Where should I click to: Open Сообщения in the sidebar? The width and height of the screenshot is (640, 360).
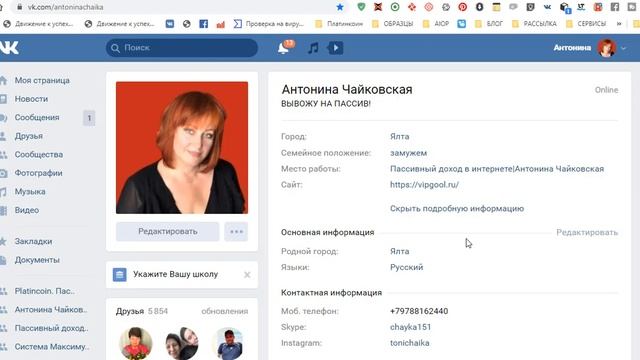point(37,118)
